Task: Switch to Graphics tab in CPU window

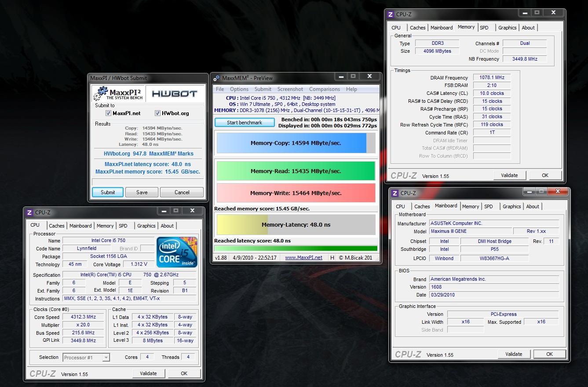Action: point(146,226)
